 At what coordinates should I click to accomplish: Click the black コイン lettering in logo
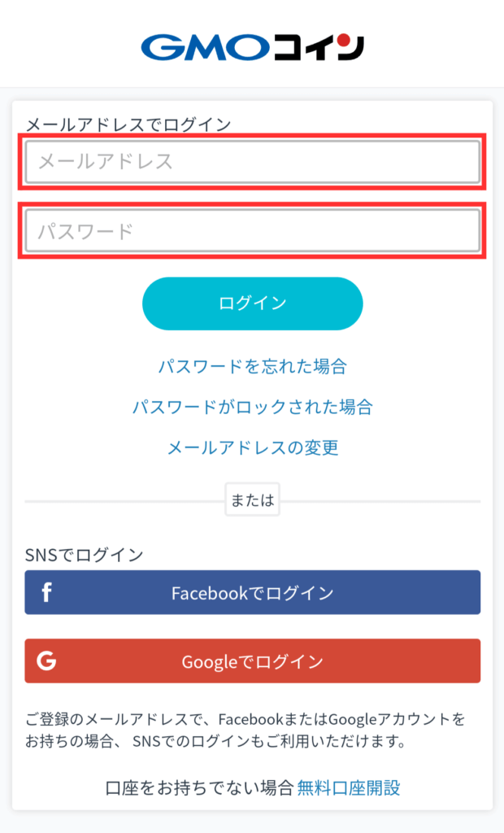click(x=319, y=47)
